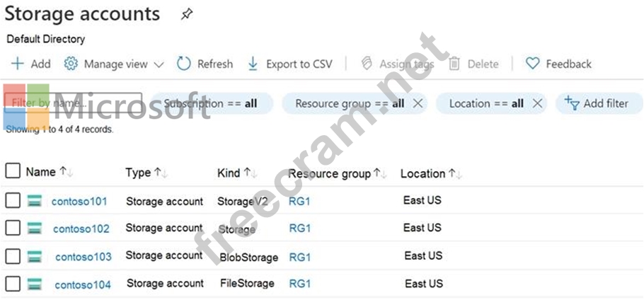Click the Name column header text
Screen dimensions: 644x300
(40, 172)
